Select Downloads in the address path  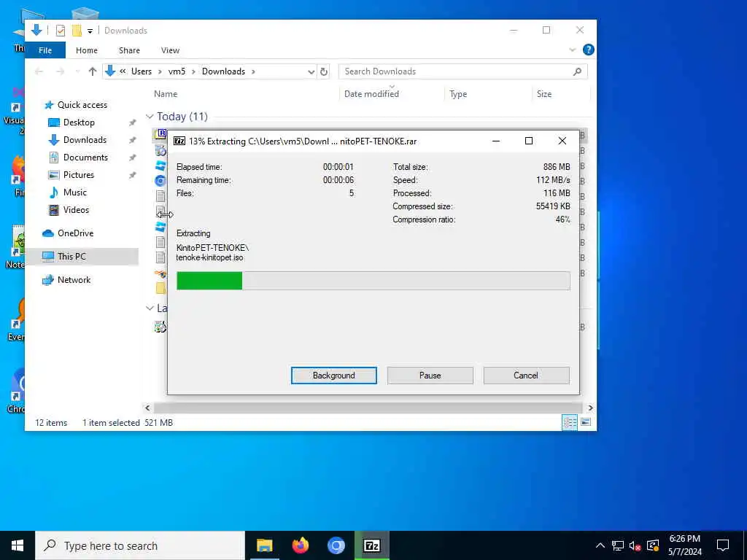223,71
